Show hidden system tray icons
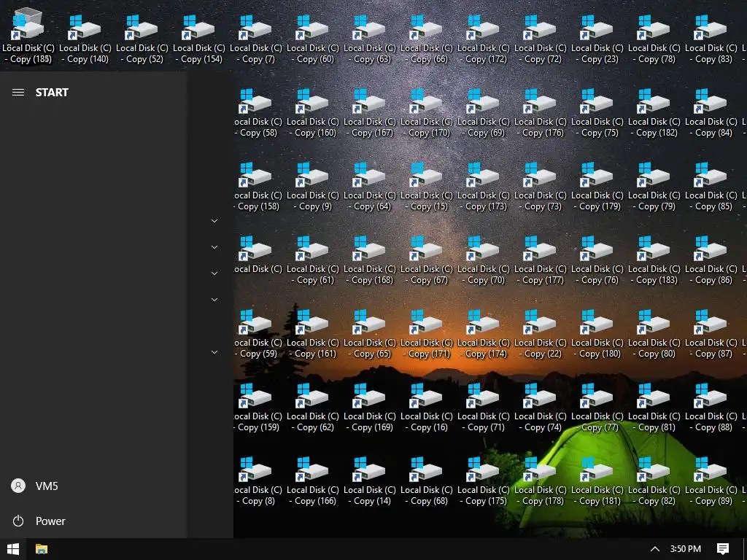This screenshot has width=747, height=560. click(655, 549)
